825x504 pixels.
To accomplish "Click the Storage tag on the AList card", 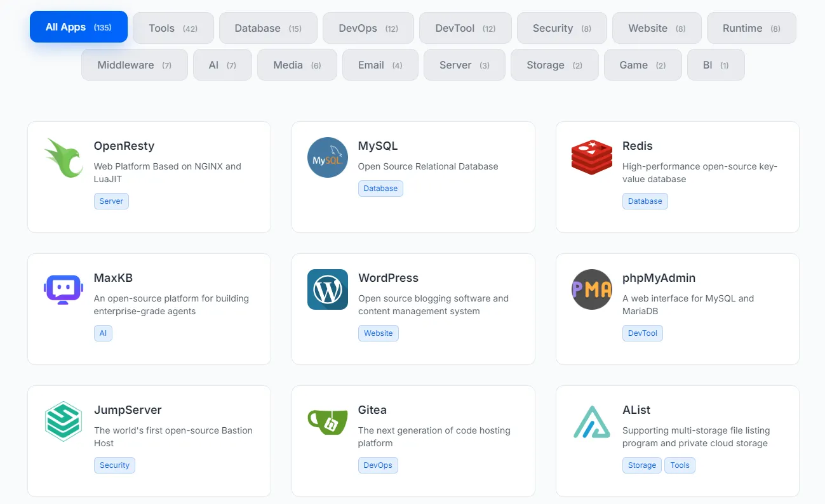I will (641, 465).
